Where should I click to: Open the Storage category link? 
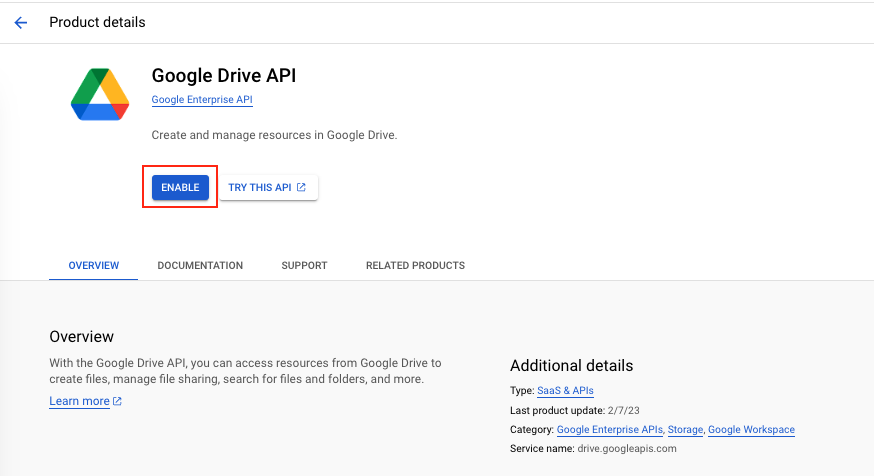point(685,430)
